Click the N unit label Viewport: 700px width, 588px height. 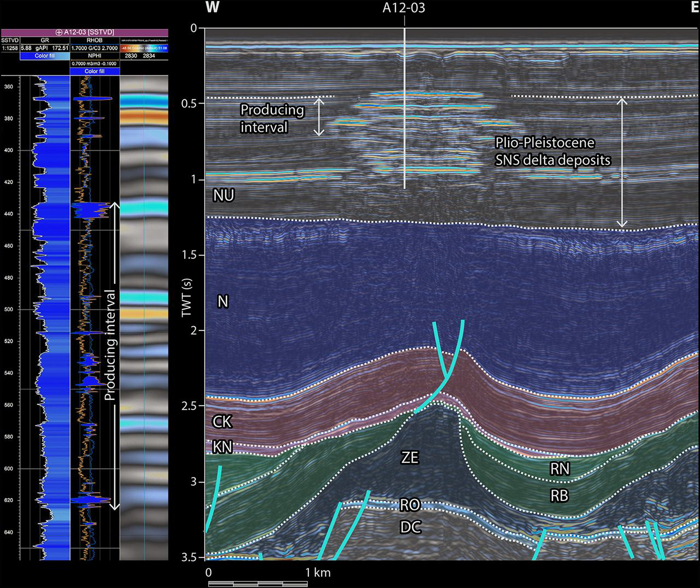click(x=223, y=301)
